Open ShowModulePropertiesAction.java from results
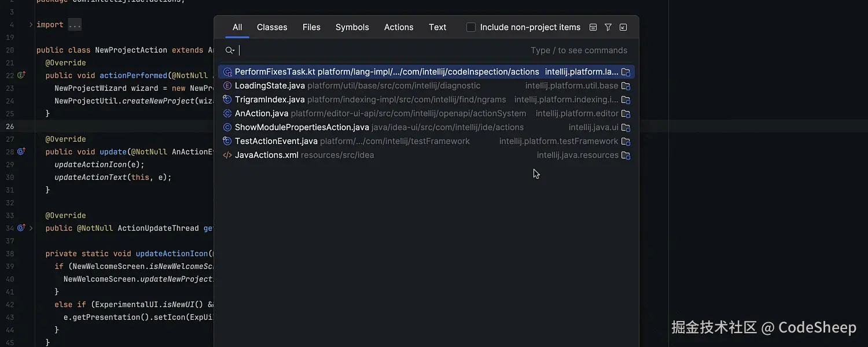This screenshot has height=347, width=868. 301,127
